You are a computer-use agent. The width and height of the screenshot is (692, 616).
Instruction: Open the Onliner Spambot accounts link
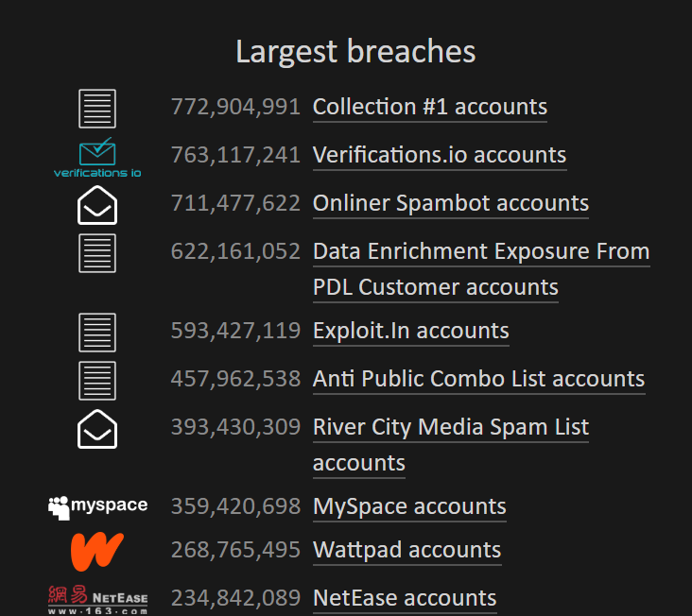click(x=451, y=203)
